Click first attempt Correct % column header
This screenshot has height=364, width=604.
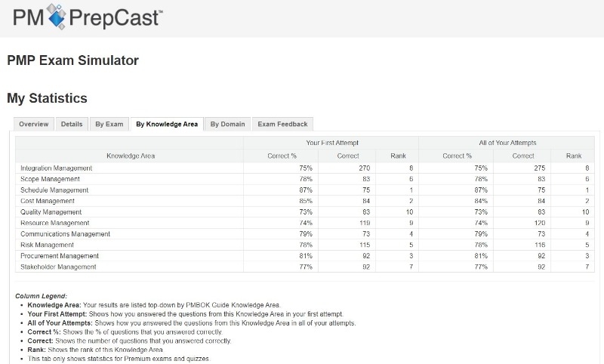[x=282, y=156]
